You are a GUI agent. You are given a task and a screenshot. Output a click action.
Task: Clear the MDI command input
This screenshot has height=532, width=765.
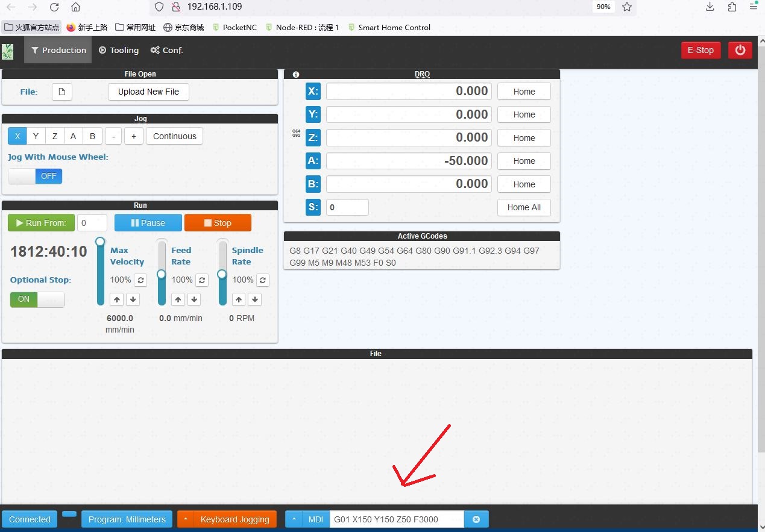point(476,519)
